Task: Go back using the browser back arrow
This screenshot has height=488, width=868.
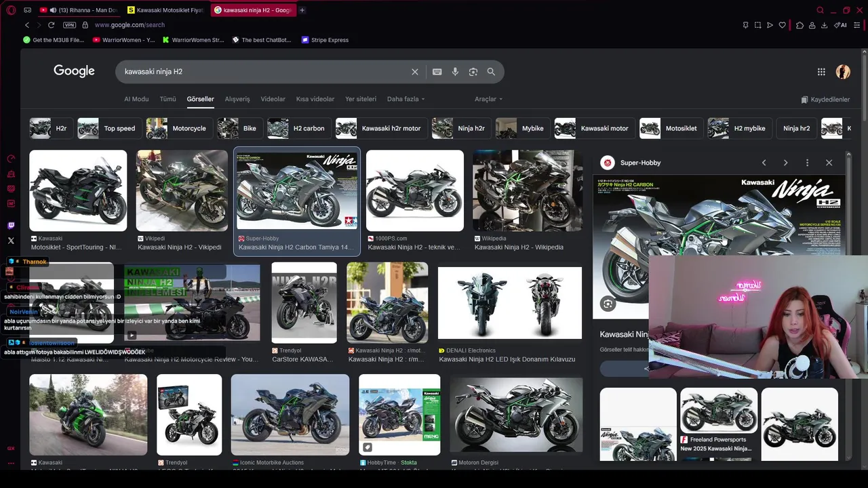Action: click(27, 25)
